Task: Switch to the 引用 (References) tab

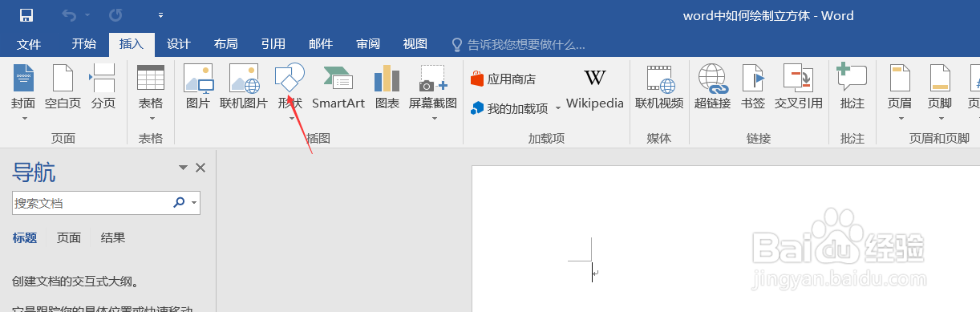Action: tap(273, 43)
